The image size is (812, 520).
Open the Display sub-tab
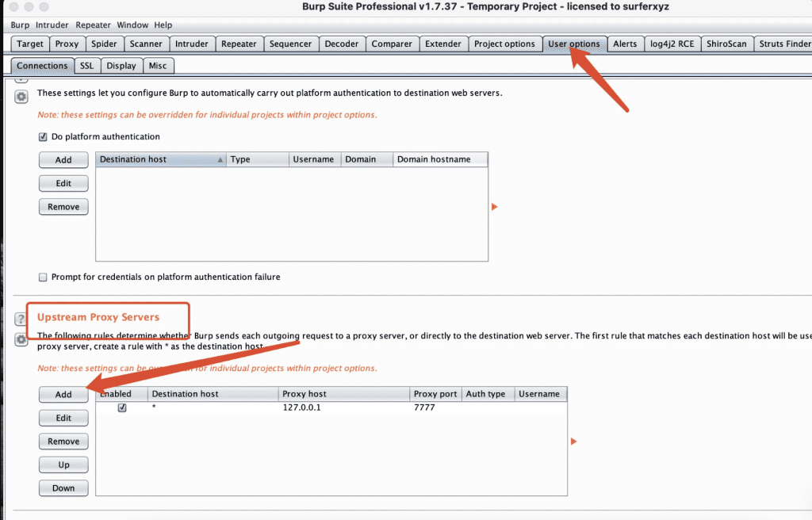(121, 66)
